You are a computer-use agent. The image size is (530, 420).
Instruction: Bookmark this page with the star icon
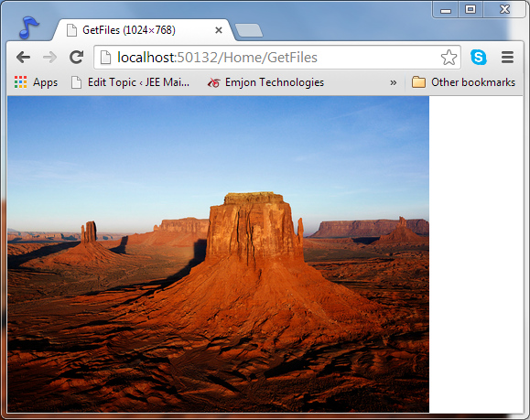pos(449,57)
